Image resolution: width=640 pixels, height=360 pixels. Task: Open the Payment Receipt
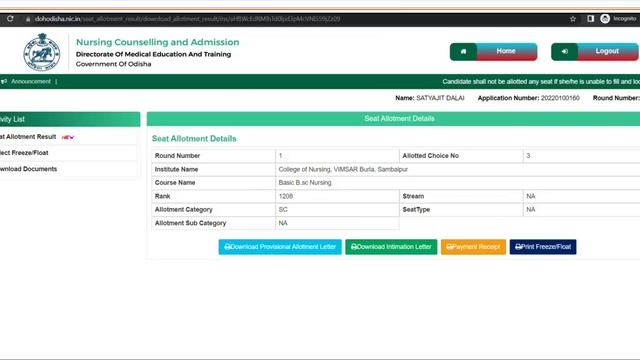tap(473, 247)
